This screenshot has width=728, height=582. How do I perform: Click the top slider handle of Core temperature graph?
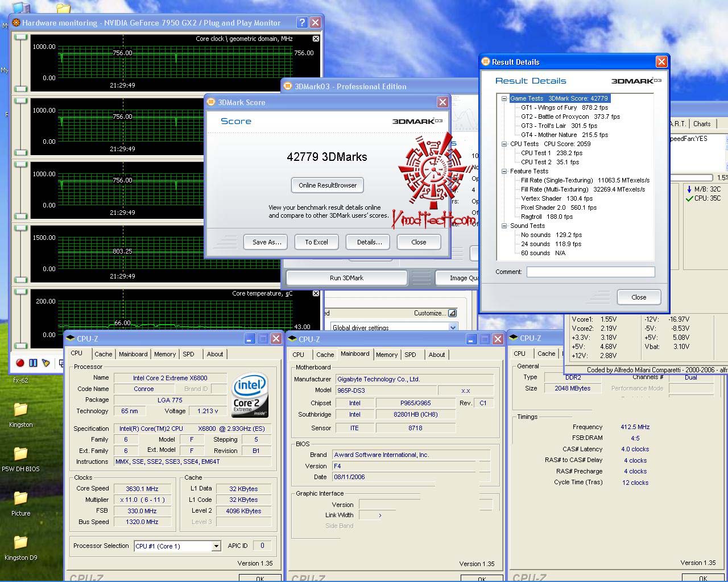[x=20, y=292]
